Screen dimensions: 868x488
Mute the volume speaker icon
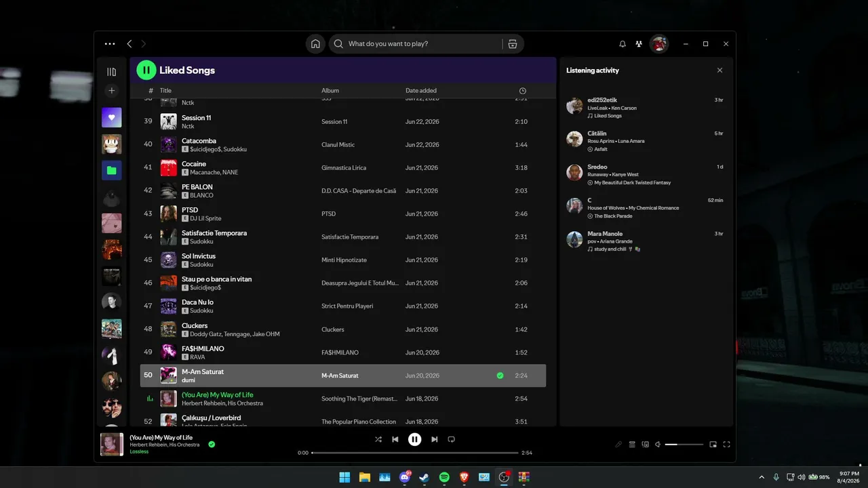pyautogui.click(x=658, y=445)
